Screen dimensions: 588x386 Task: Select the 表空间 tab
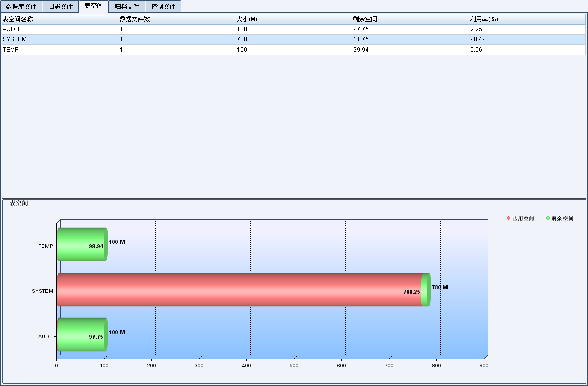93,6
